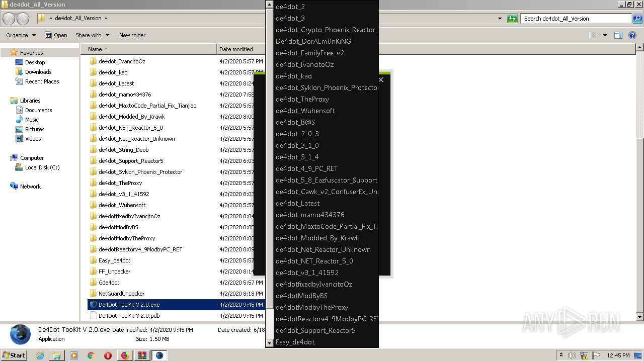The width and height of the screenshot is (644, 362).
Task: Select Network in the navigation pane
Action: click(x=30, y=187)
